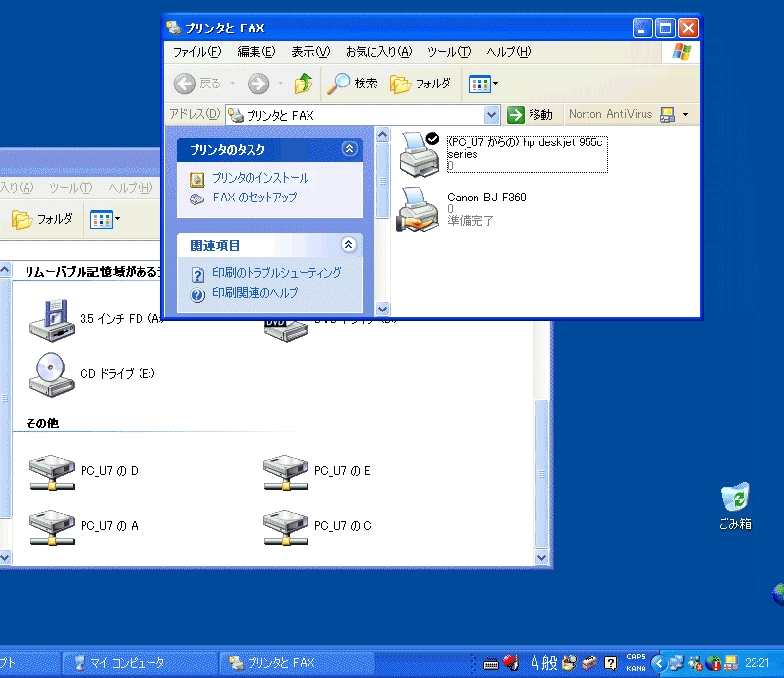784x678 pixels.
Task: Open the IME tools toolbox icon
Action: coord(589,663)
